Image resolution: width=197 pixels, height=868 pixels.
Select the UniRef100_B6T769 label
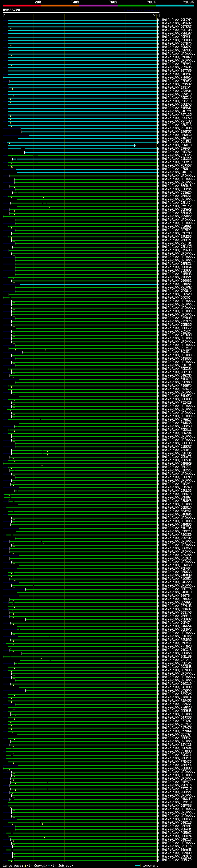click(177, 71)
